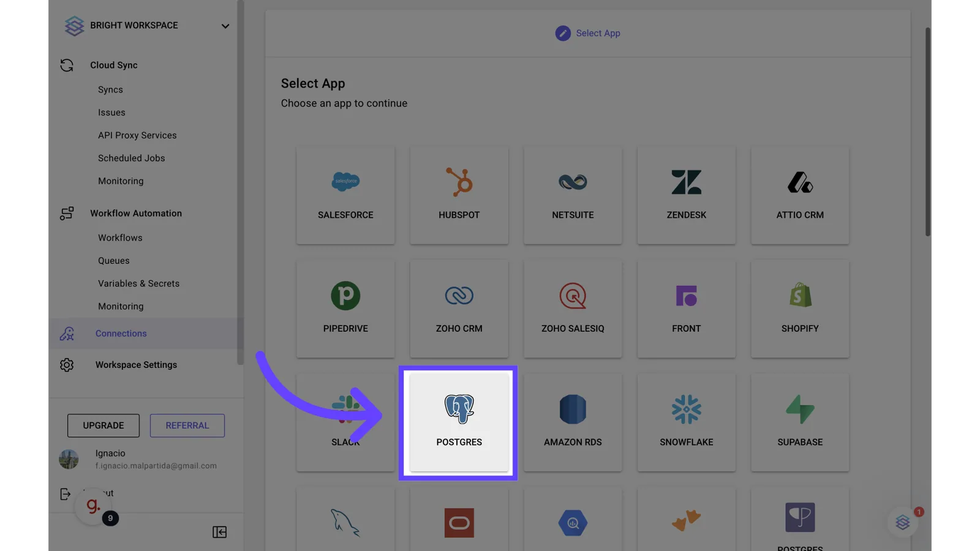Open Monitoring under Cloud Sync
The width and height of the screenshot is (980, 551).
tap(121, 181)
